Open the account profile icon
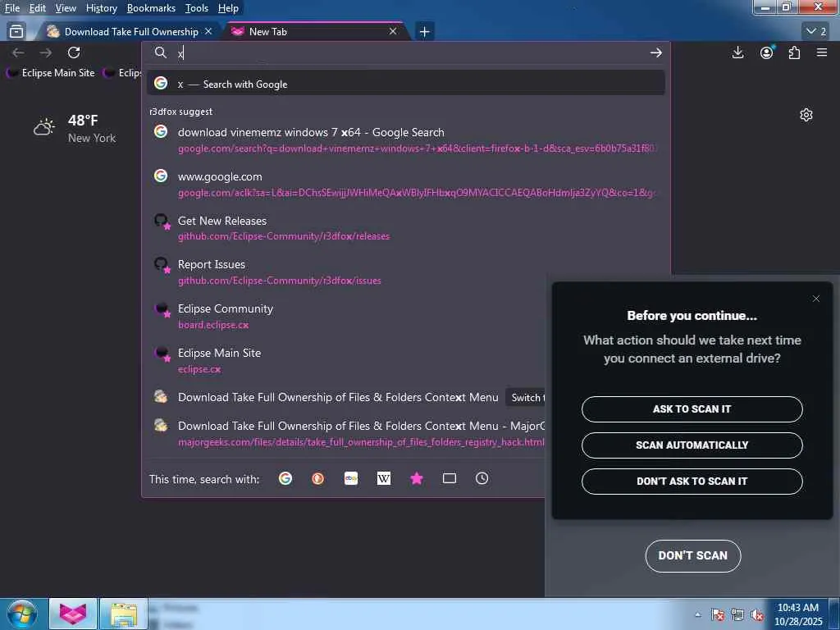 click(767, 52)
